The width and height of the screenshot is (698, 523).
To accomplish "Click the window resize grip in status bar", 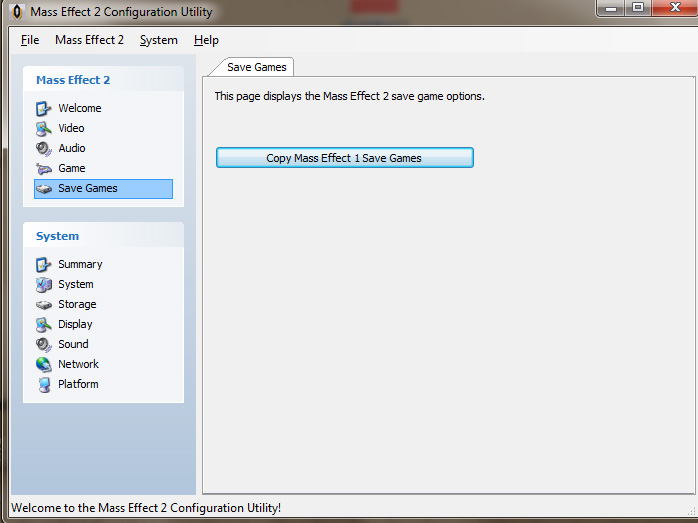I will [x=691, y=510].
